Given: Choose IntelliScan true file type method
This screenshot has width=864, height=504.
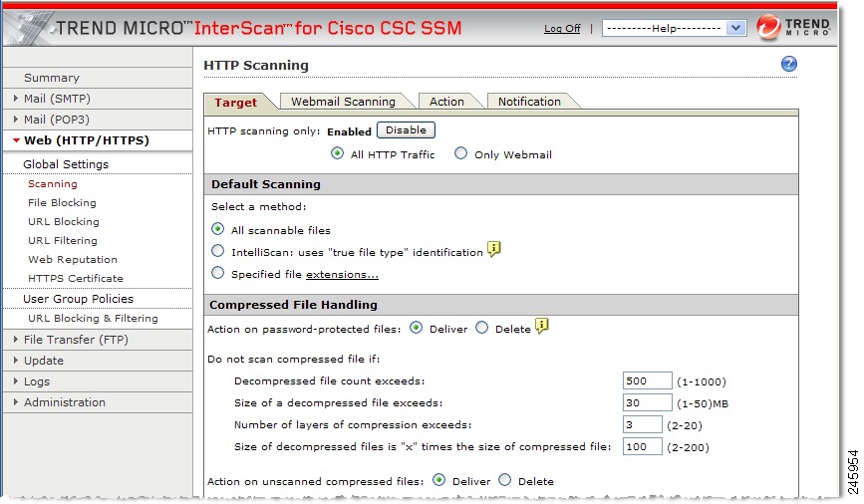Looking at the screenshot, I should (x=217, y=251).
